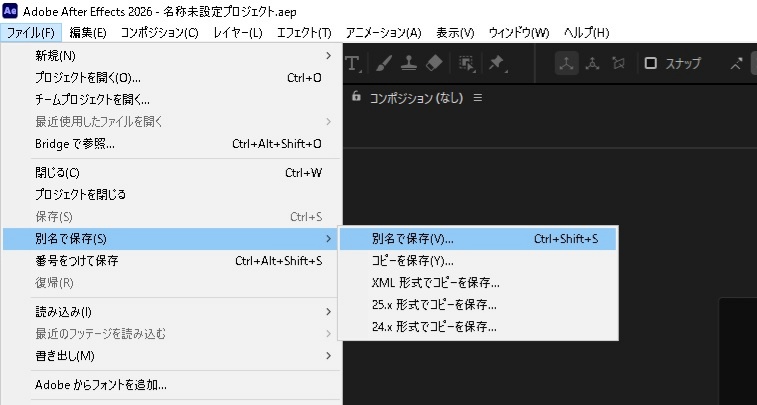Choose the world axis mode icon
The image size is (757, 405).
pos(592,63)
